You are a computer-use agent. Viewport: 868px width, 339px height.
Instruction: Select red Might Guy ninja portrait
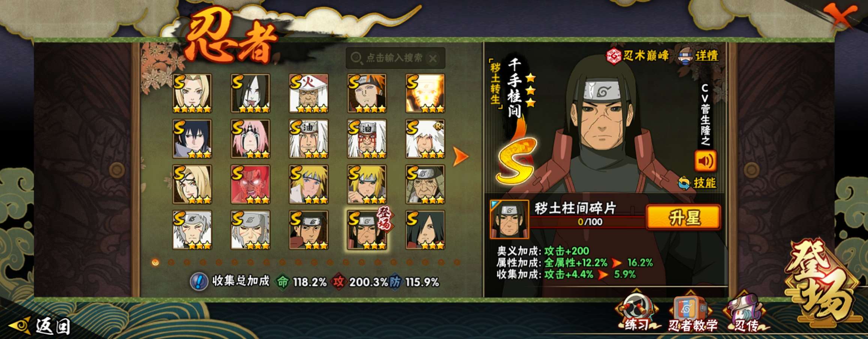tap(250, 184)
